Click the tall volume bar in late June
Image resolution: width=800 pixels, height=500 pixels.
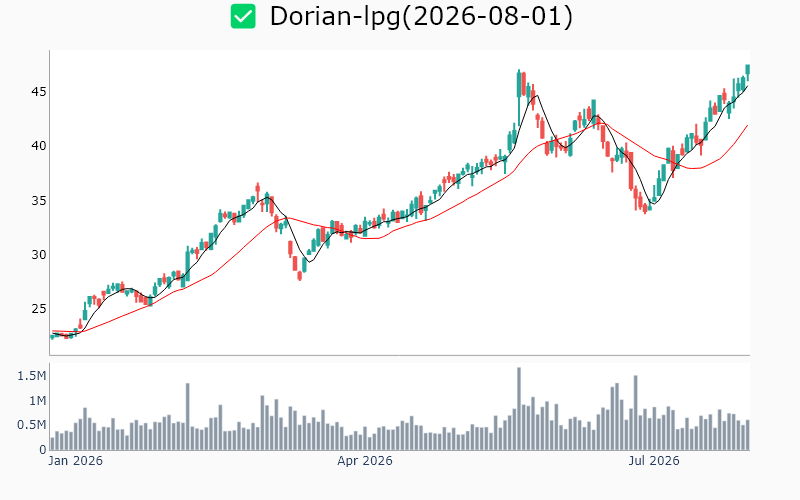point(636,413)
